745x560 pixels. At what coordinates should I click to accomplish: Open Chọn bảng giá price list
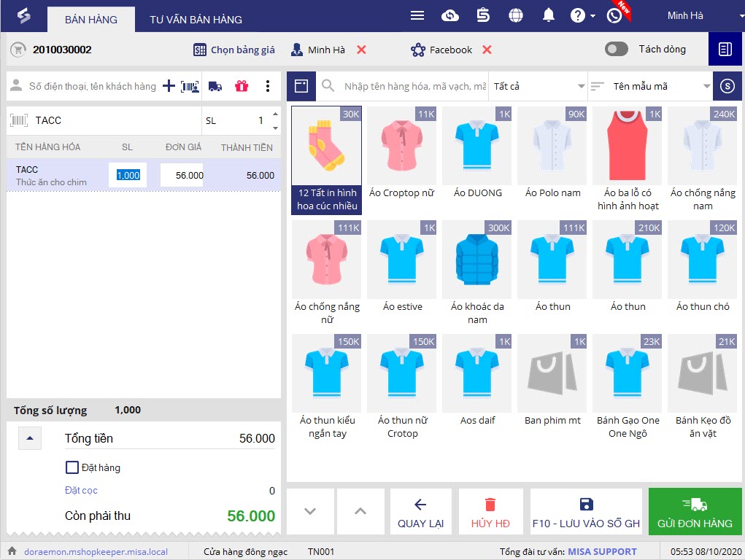point(233,50)
